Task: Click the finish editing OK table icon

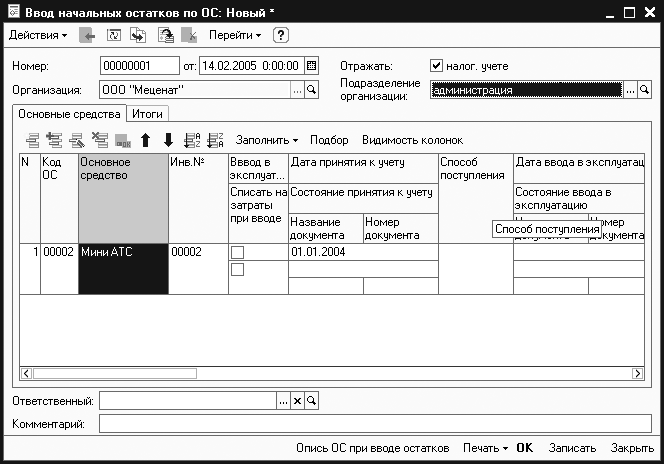Action: 123,140
